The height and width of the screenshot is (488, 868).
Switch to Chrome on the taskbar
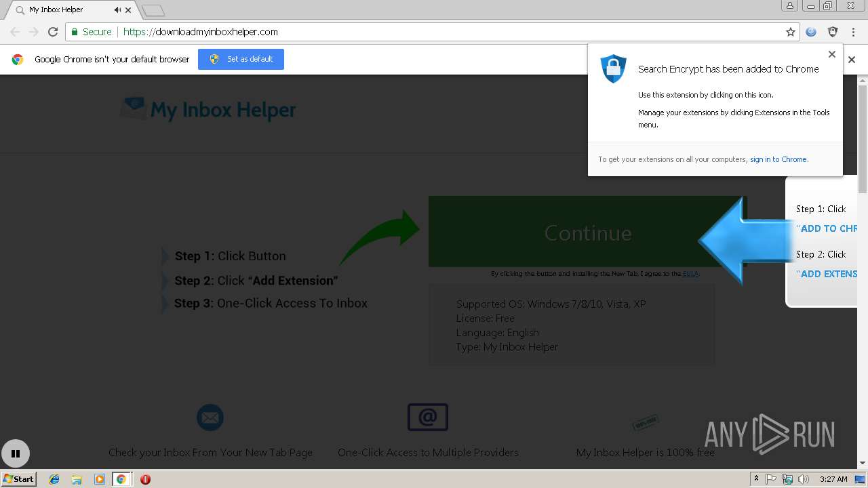(x=121, y=479)
